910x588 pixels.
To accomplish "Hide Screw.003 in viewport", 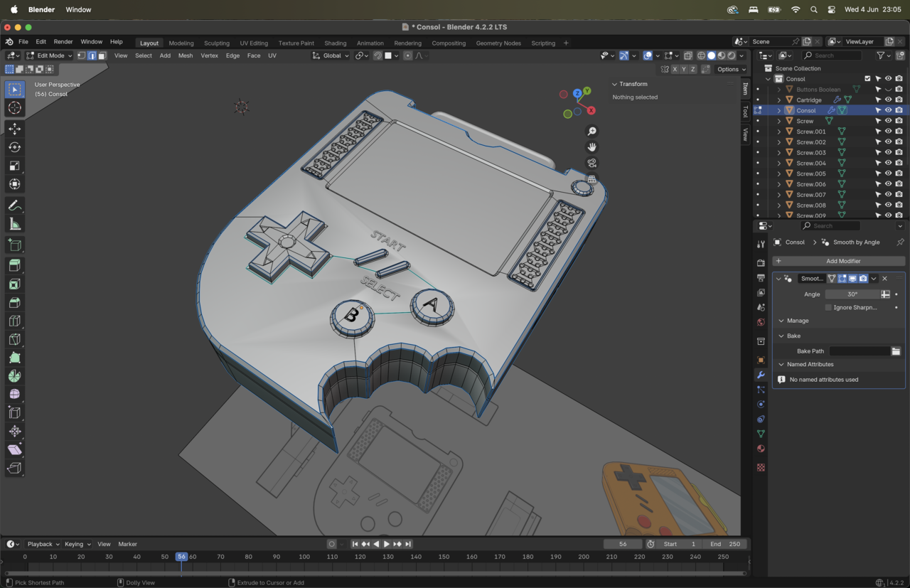I will click(x=888, y=153).
